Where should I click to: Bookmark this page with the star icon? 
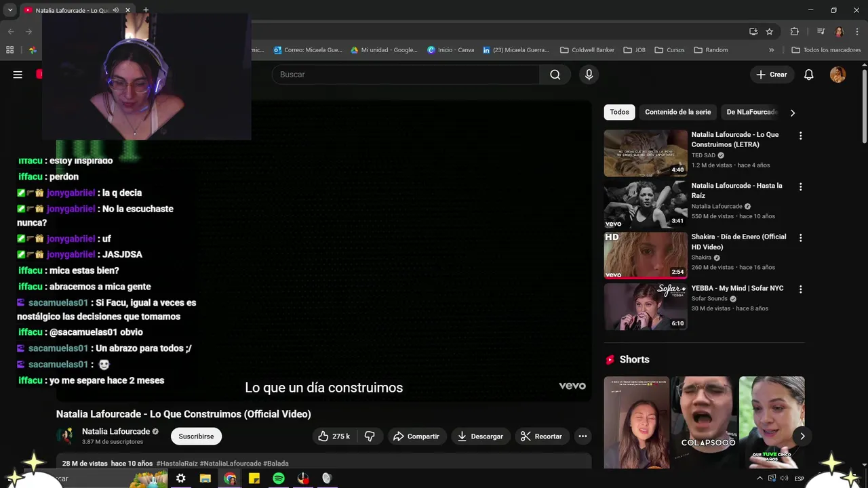770,31
